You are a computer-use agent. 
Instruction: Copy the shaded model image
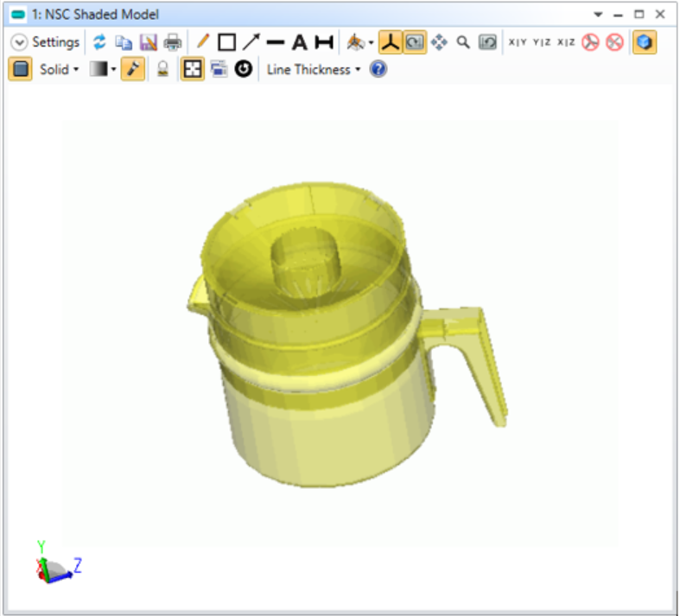point(124,41)
